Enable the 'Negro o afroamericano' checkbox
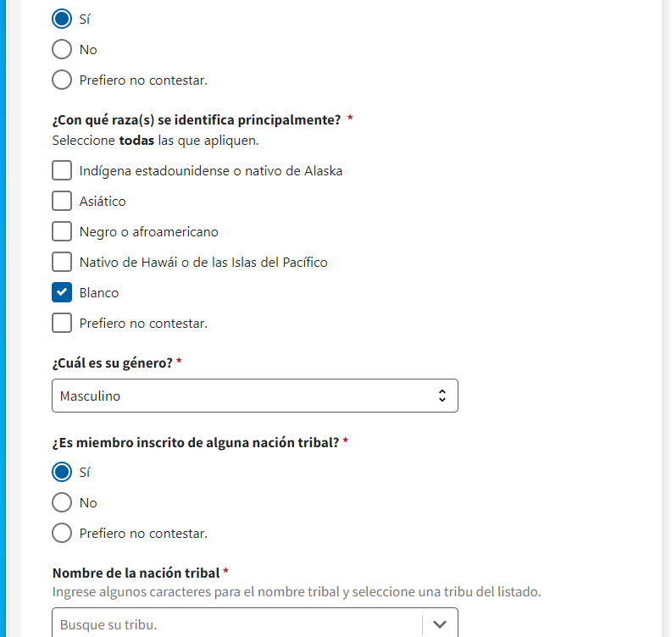Image resolution: width=672 pixels, height=637 pixels. pos(62,231)
